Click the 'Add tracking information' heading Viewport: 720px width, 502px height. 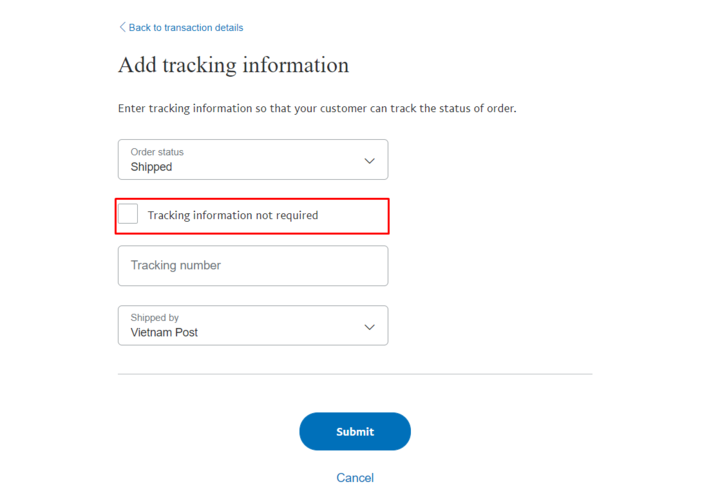[233, 65]
